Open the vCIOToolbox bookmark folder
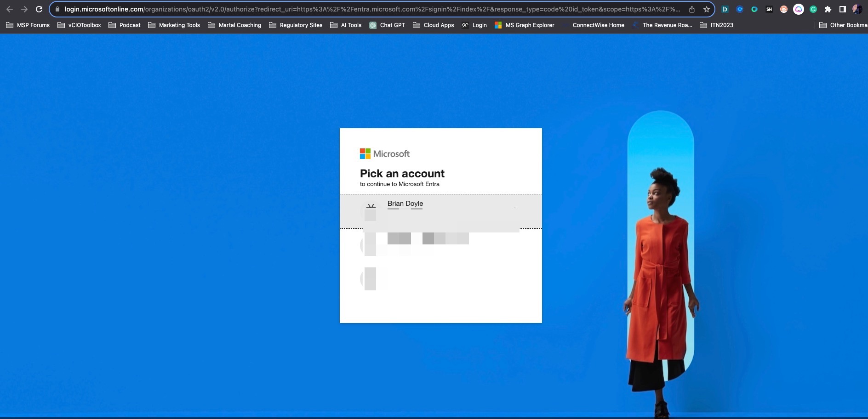This screenshot has width=868, height=419. coord(79,25)
